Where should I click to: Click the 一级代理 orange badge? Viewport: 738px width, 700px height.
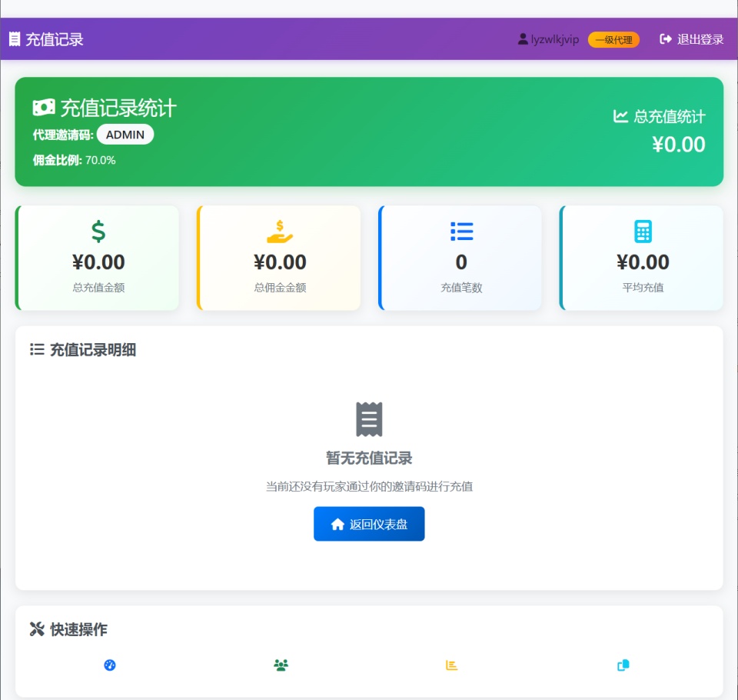[x=613, y=39]
